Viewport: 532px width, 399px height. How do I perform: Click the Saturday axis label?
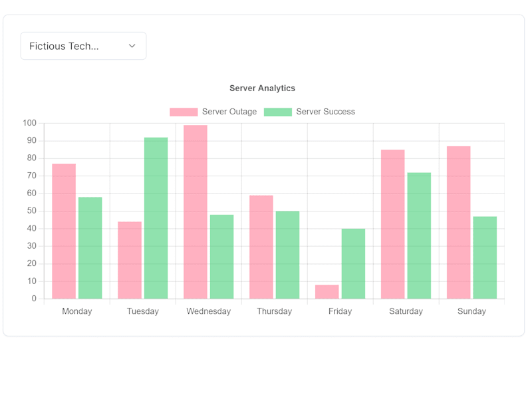coord(406,311)
